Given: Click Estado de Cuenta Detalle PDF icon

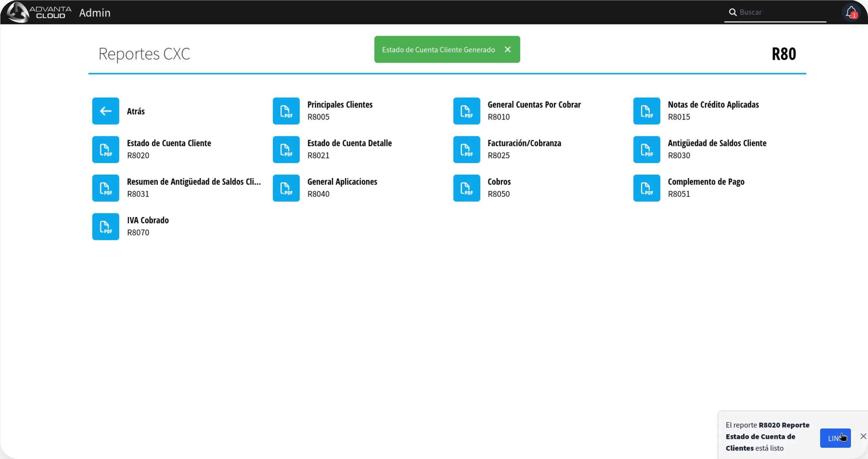Looking at the screenshot, I should 286,149.
